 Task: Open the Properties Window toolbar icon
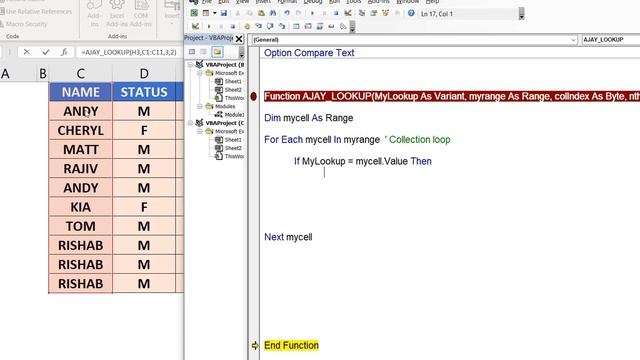coord(373,13)
